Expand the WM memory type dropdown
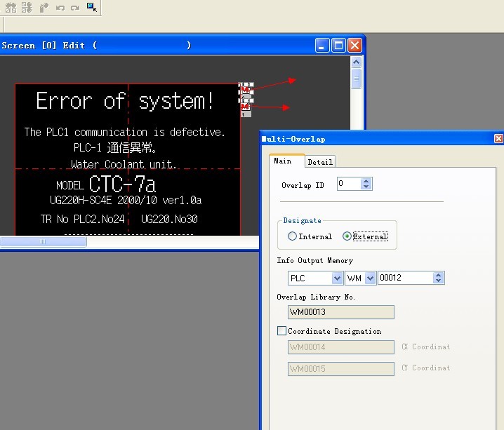Image resolution: width=504 pixels, height=430 pixels. (x=371, y=278)
